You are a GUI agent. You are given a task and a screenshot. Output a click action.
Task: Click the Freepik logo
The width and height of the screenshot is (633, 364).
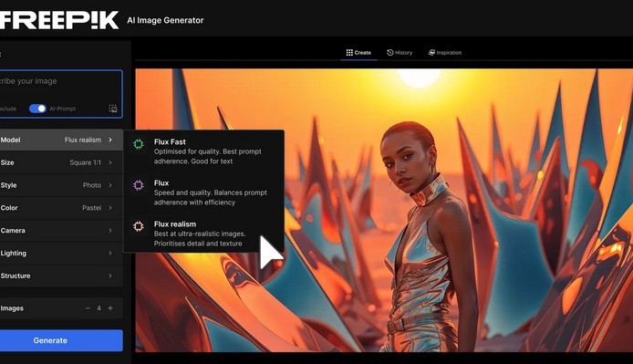click(x=59, y=20)
